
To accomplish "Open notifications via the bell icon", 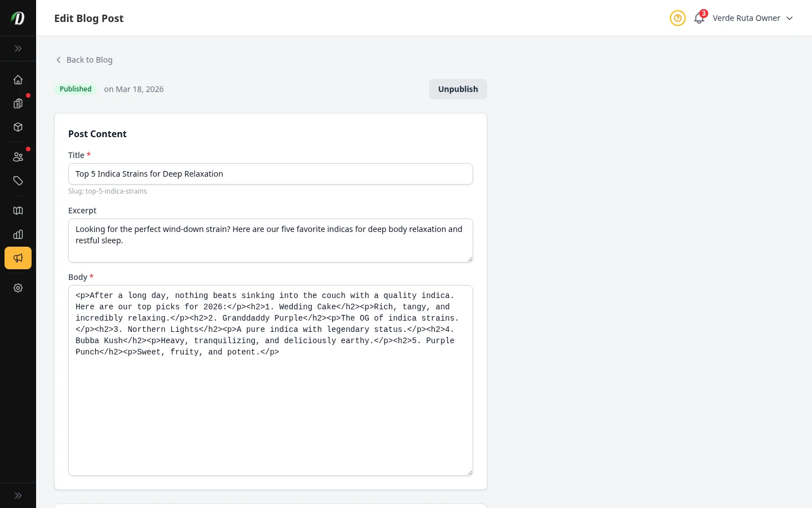I will [x=699, y=18].
